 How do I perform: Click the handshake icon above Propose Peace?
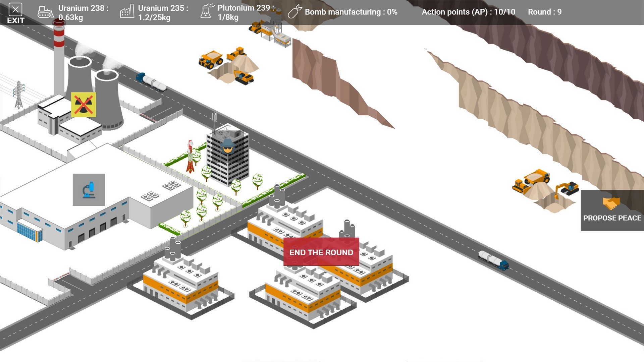[x=611, y=202]
